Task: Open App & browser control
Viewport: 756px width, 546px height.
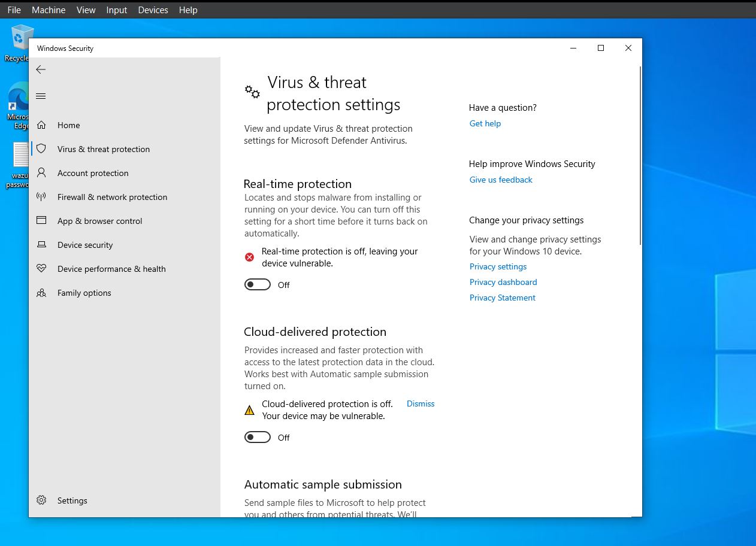Action: [x=99, y=221]
